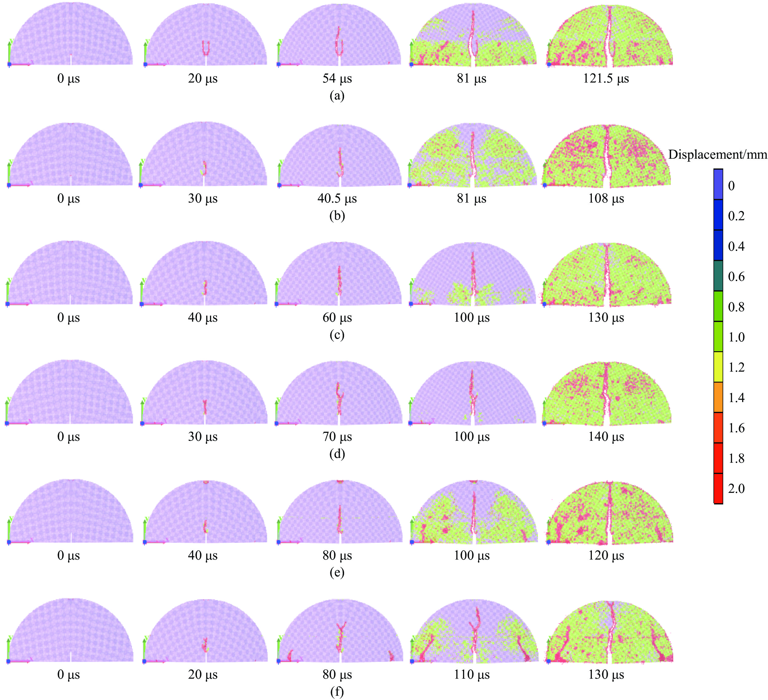Click the 'Displacement/mm' legend title
Image resolution: width=768 pixels, height=700 pixels.
(718, 155)
